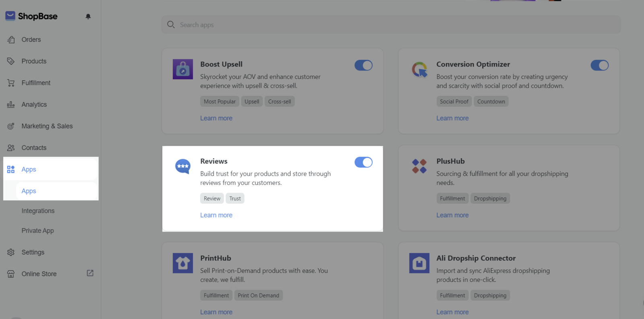Click Ali Dropship Connector's Fulfillment tag

452,296
